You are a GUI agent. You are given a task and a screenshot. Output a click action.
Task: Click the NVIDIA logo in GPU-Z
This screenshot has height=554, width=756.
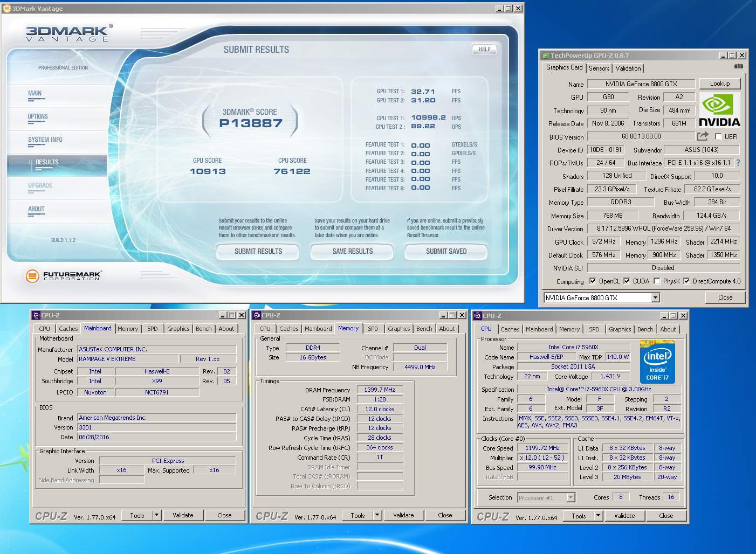tap(719, 110)
